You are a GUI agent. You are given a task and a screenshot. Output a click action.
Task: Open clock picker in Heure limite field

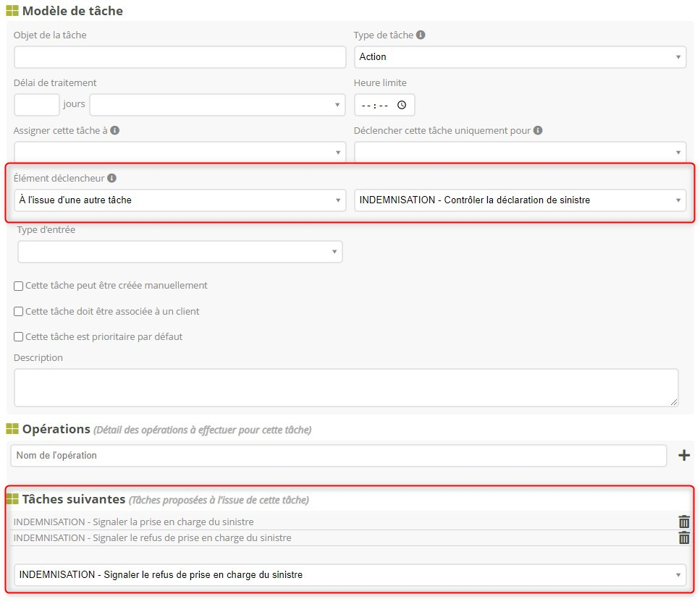point(402,105)
